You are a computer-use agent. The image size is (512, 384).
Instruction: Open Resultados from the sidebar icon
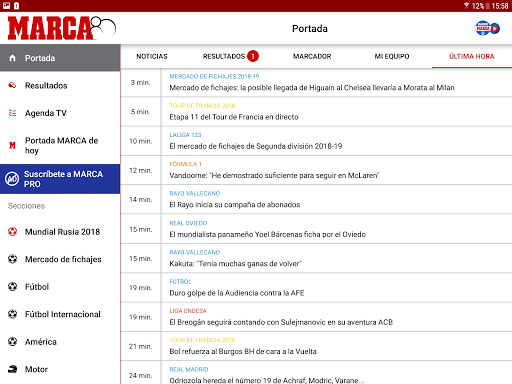click(x=12, y=85)
